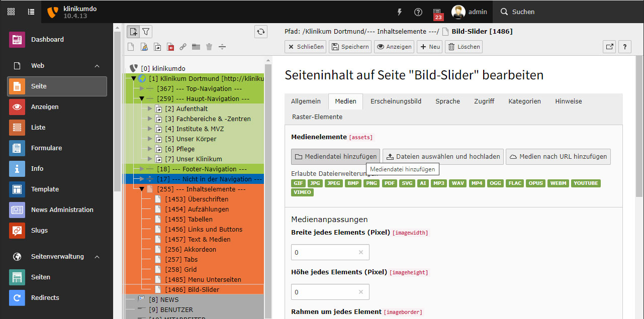Refresh the page tree

pos(261,32)
